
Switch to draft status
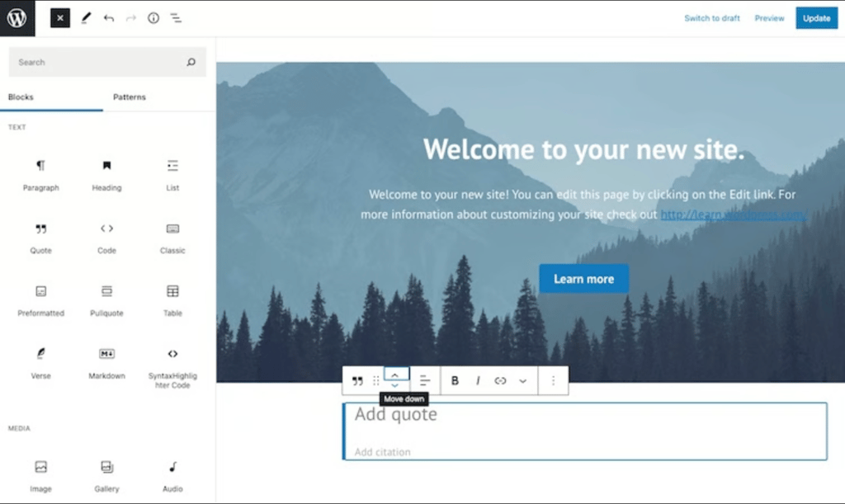712,18
